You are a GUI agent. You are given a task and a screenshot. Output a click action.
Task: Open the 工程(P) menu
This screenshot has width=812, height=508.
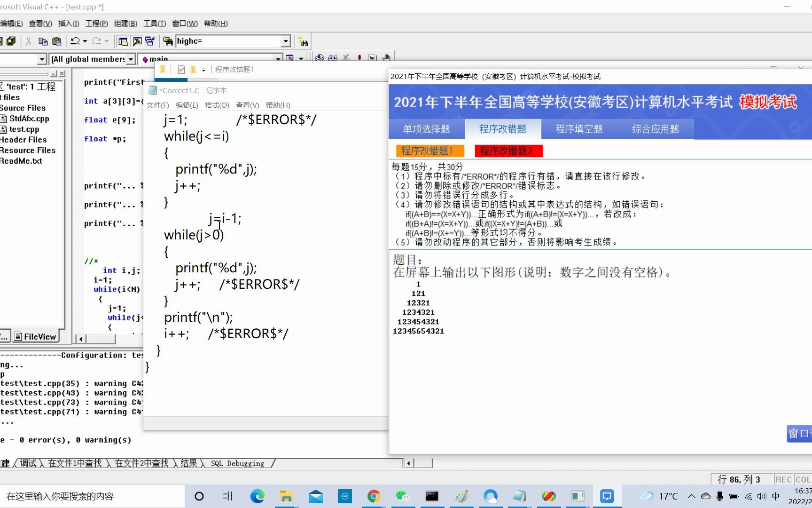click(96, 24)
